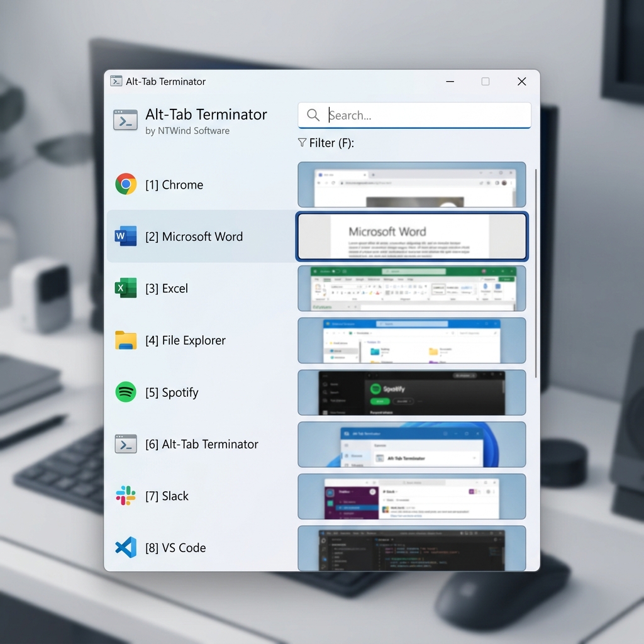Viewport: 644px width, 644px height.
Task: Click the magnifier icon in the search box
Action: point(313,115)
